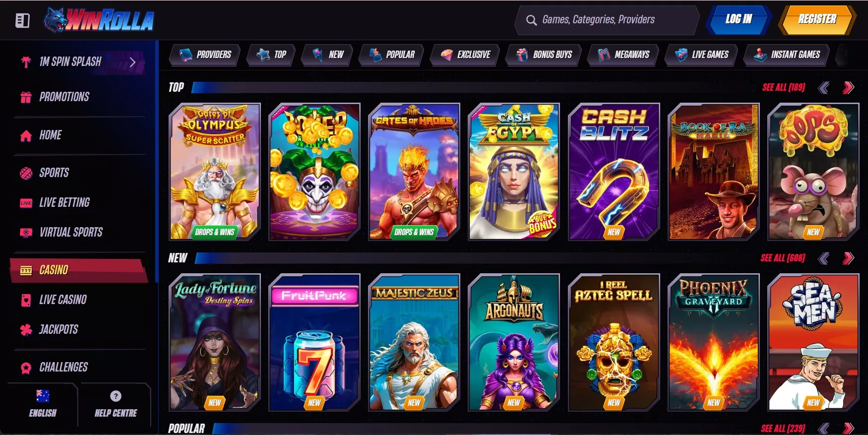
Task: Collapse the sidebar with the panel icon
Action: tap(22, 20)
